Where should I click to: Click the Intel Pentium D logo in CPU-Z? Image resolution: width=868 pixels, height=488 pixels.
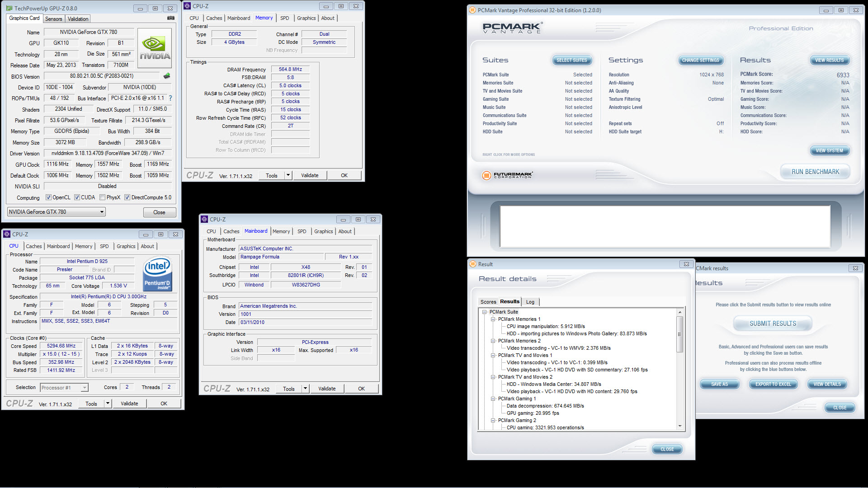(x=157, y=274)
